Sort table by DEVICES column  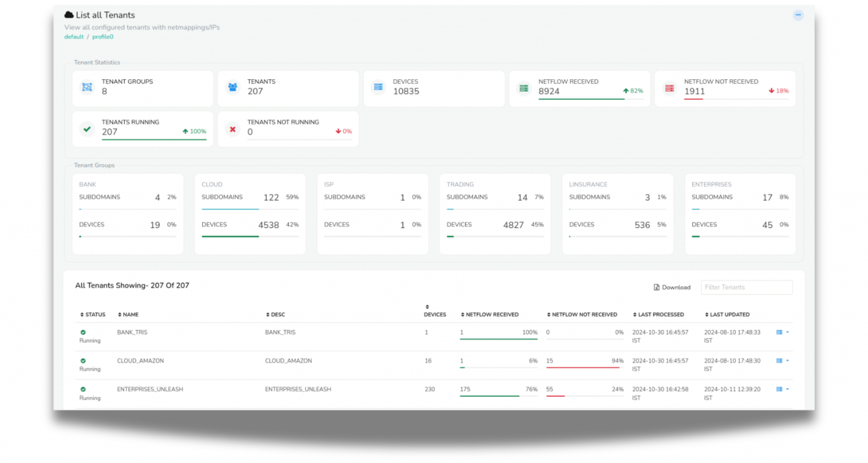[x=435, y=311]
